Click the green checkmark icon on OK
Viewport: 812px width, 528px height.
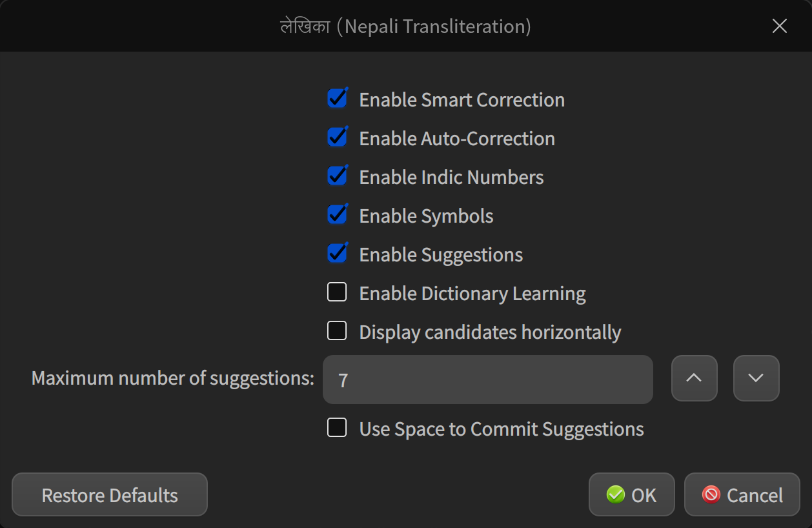coord(616,494)
